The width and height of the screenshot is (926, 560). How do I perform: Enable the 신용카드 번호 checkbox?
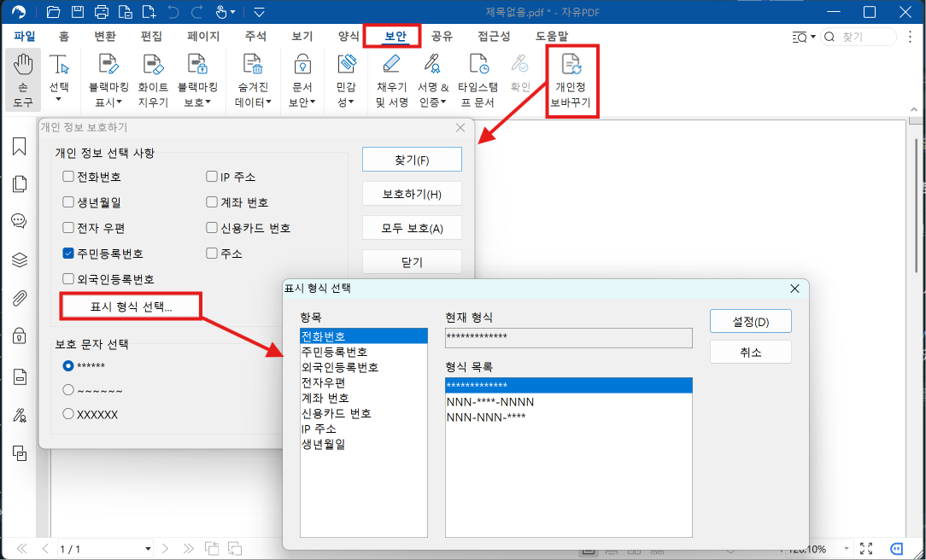click(211, 228)
